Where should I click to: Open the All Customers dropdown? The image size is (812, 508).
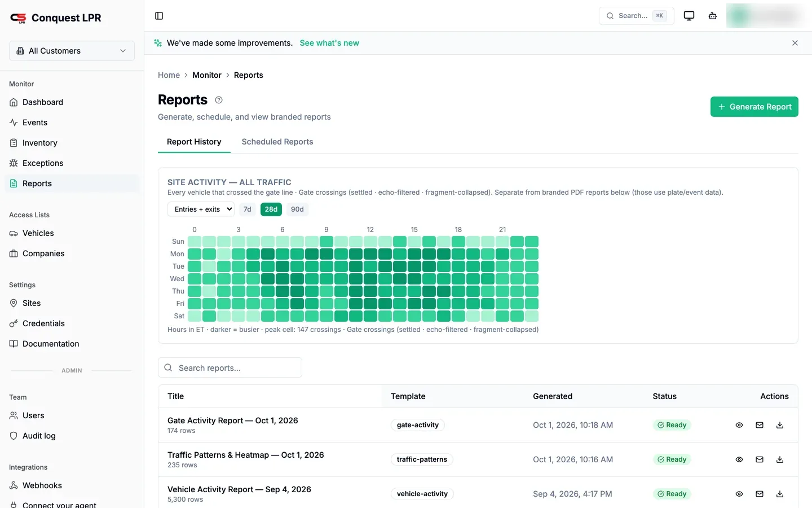coord(72,51)
